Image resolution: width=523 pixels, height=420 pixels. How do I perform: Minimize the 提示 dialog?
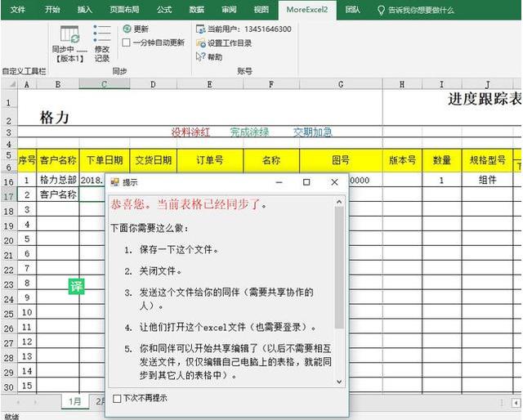279,182
